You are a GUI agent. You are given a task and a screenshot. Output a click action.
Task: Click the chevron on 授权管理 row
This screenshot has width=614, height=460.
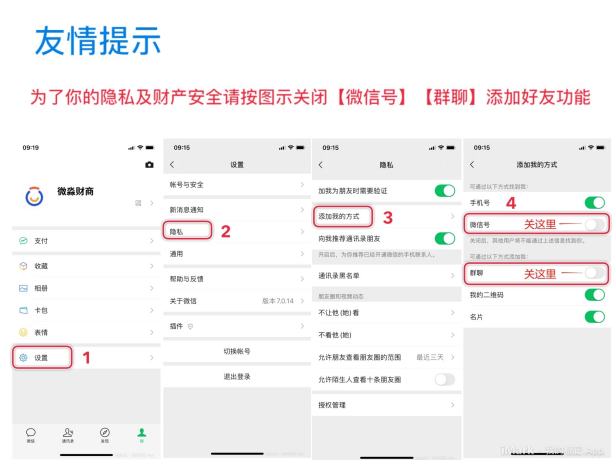click(453, 405)
